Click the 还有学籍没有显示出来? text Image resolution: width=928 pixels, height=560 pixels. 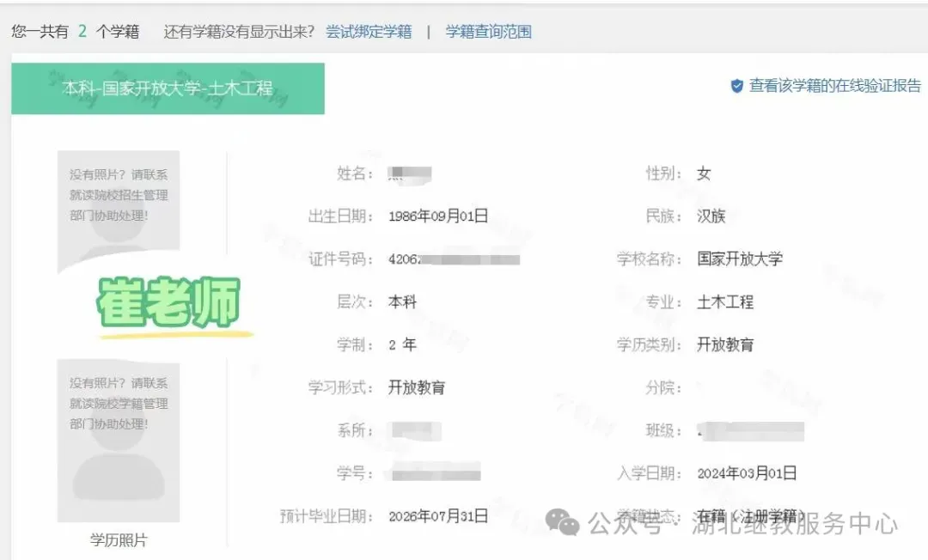coord(239,31)
